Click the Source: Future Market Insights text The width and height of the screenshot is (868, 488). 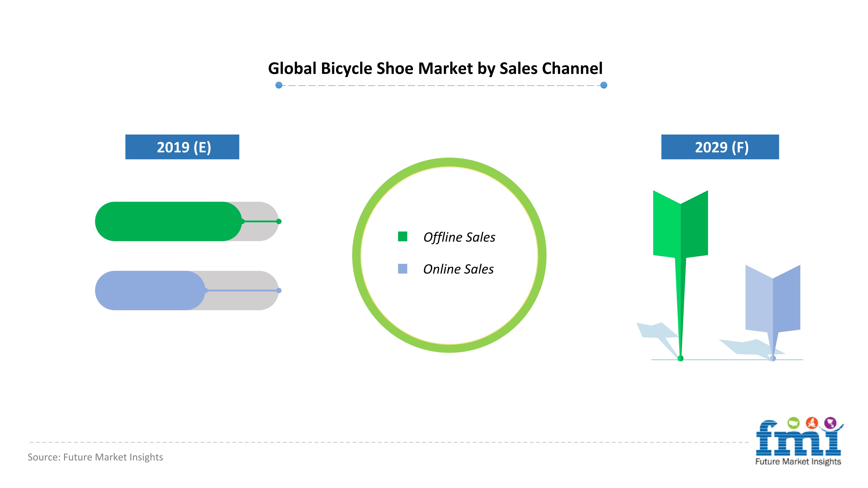click(95, 457)
